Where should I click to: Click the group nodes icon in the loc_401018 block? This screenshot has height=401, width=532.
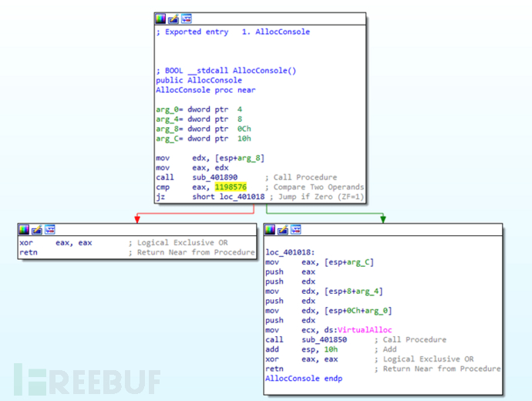[295, 230]
